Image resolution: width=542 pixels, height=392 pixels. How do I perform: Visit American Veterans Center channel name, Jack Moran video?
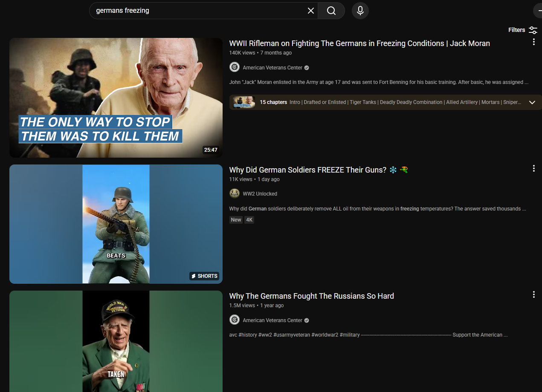(272, 68)
